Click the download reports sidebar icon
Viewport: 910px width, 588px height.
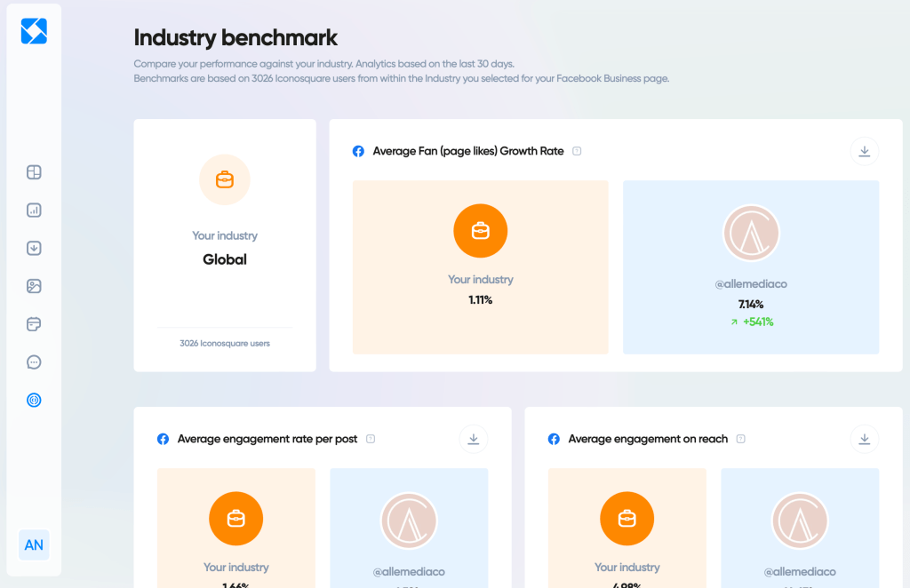[x=34, y=249]
